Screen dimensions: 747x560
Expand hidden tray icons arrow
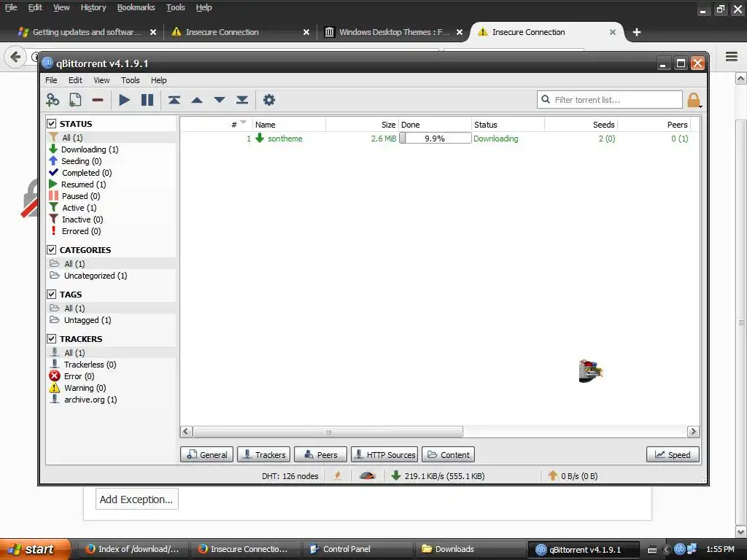point(666,549)
